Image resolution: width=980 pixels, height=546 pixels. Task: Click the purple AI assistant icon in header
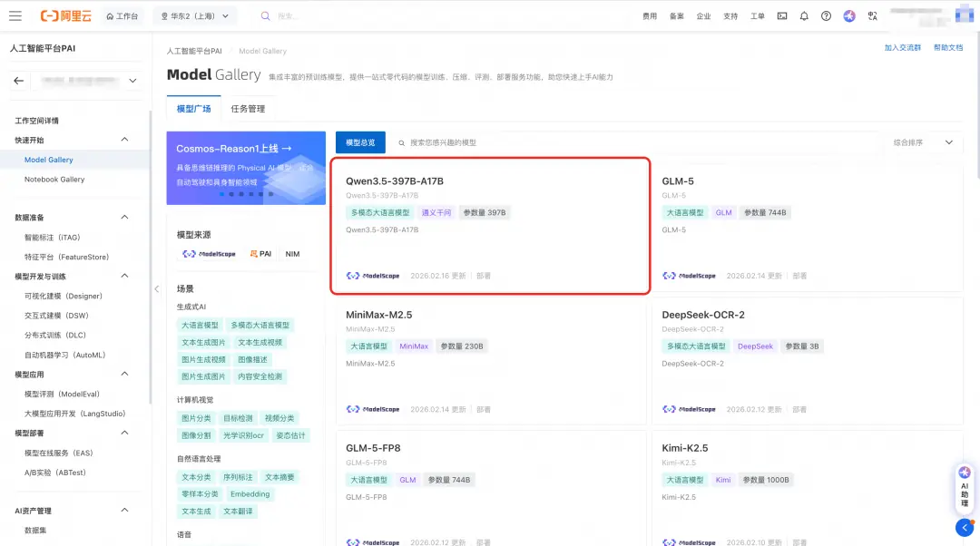[x=849, y=16]
